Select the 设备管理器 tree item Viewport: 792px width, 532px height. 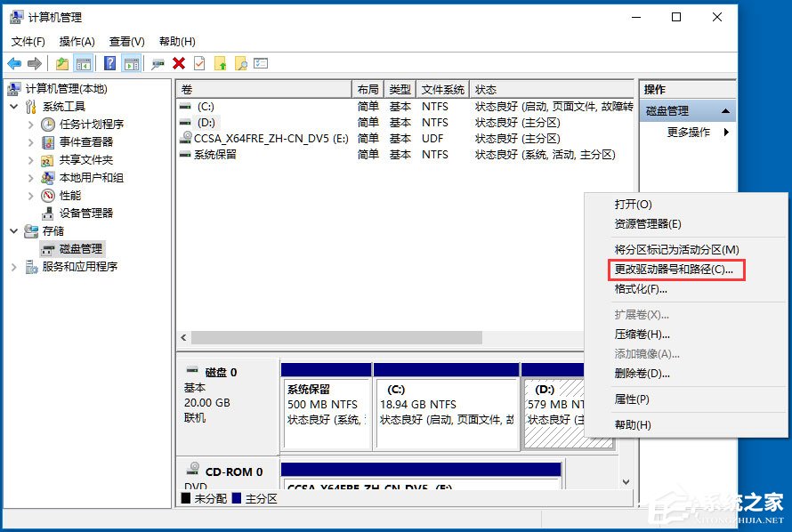click(x=86, y=213)
